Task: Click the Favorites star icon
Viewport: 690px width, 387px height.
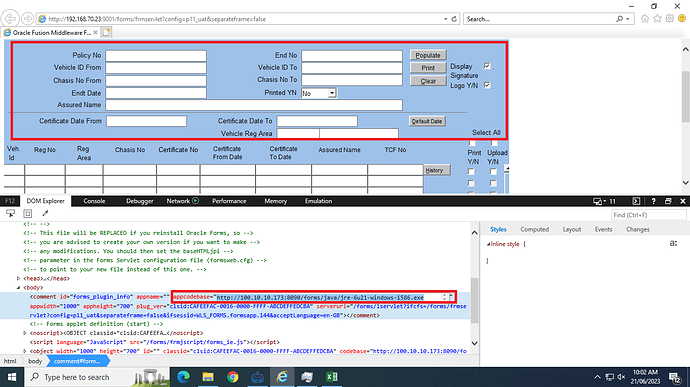Action: (x=657, y=18)
